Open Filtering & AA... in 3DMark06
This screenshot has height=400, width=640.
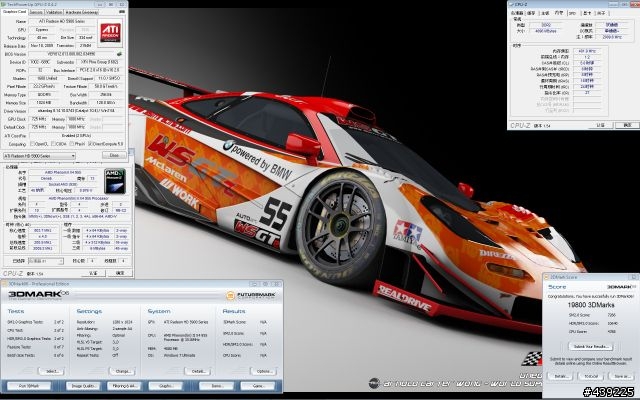coord(124,386)
